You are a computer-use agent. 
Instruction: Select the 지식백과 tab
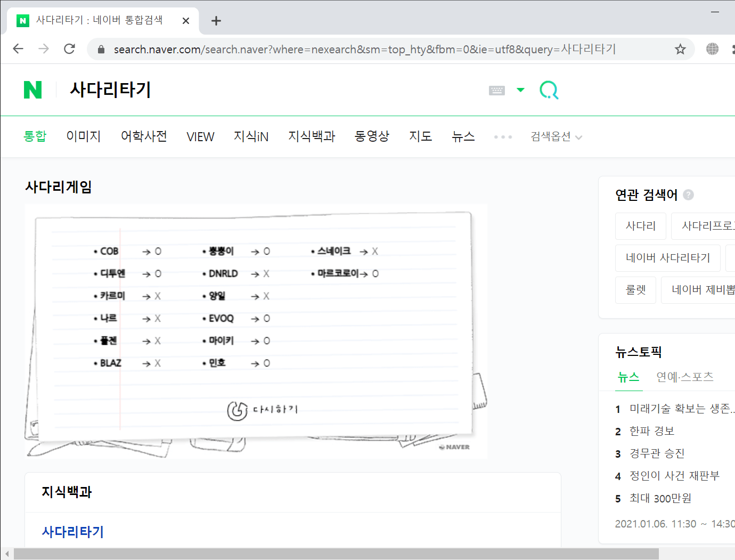pyautogui.click(x=312, y=136)
